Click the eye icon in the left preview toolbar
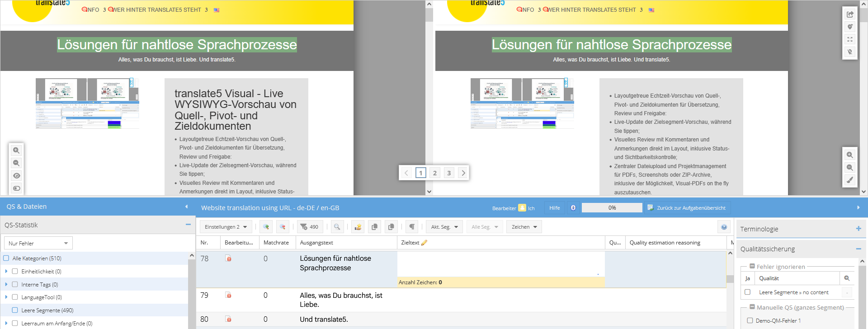This screenshot has width=868, height=329. (16, 176)
